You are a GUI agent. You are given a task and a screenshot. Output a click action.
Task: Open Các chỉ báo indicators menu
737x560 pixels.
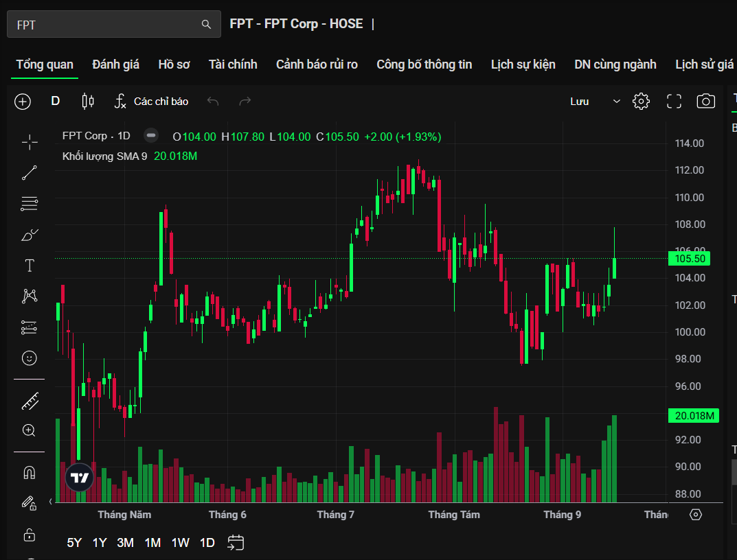pos(151,101)
